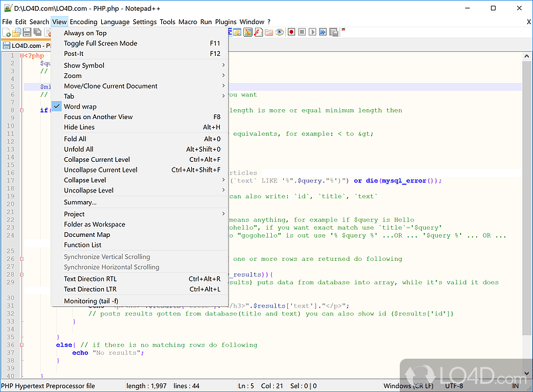Click the eye-shaped Monitoring toolbar icon
Screen dimensions: 533x392
279,32
